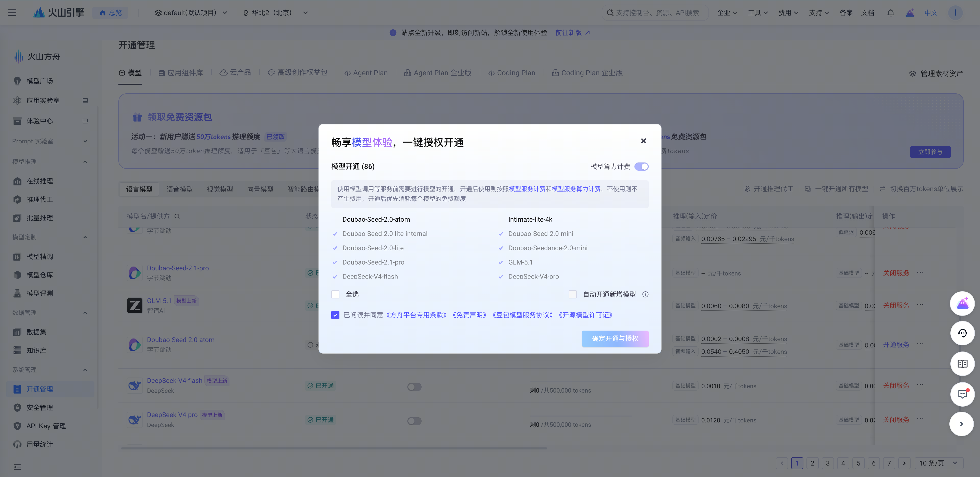Open 模型广场 in the sidebar
This screenshot has width=980, height=477.
(x=40, y=81)
